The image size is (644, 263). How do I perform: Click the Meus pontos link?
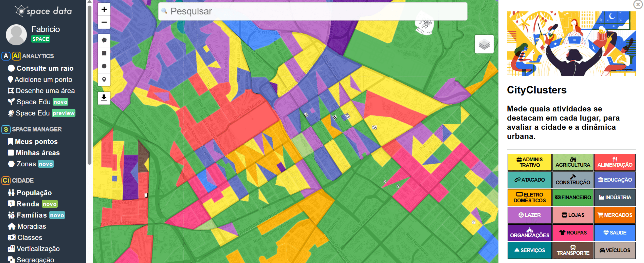(x=36, y=142)
